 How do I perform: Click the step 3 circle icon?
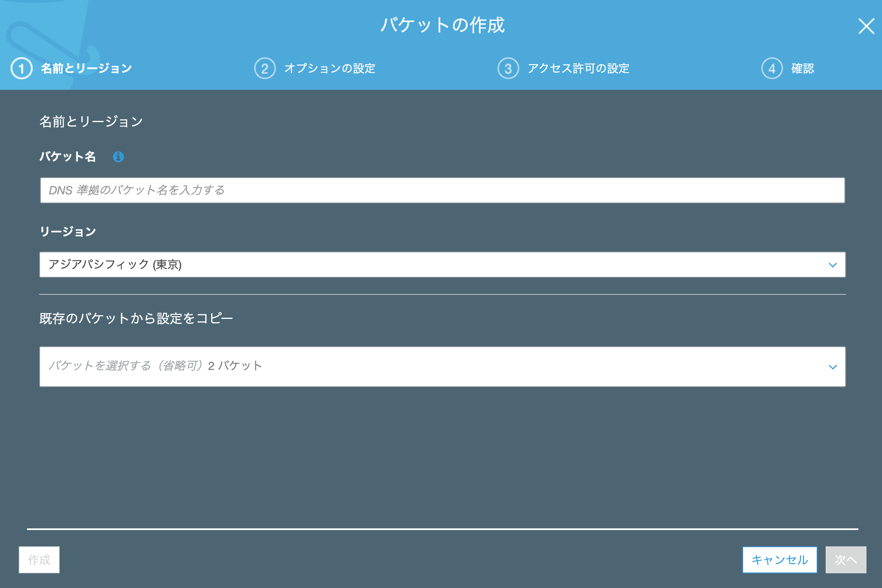tap(508, 69)
